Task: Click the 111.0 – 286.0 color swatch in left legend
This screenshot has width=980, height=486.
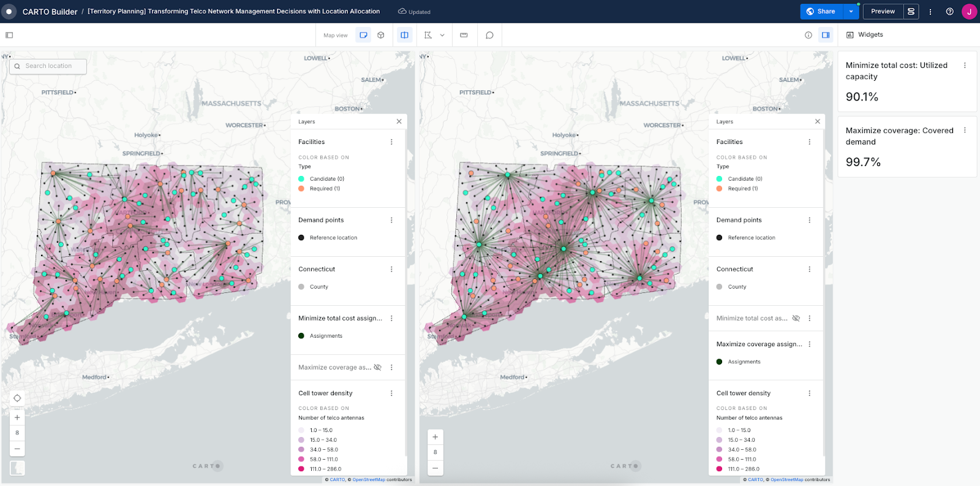Action: coord(301,469)
